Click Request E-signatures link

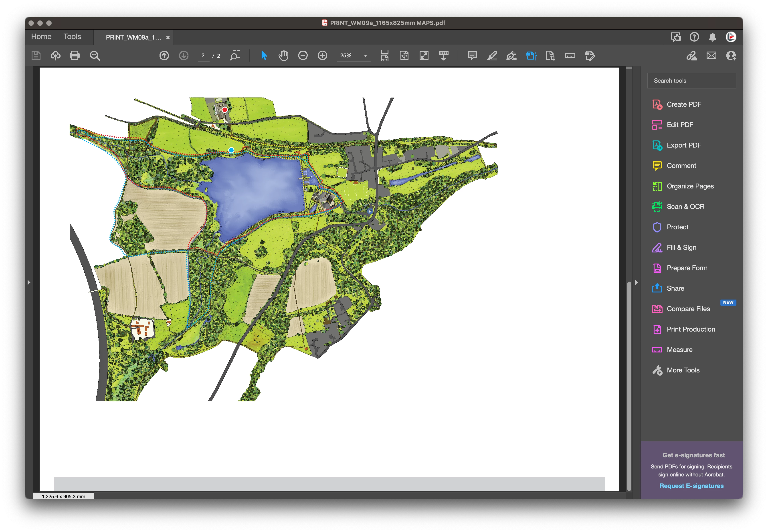point(691,486)
